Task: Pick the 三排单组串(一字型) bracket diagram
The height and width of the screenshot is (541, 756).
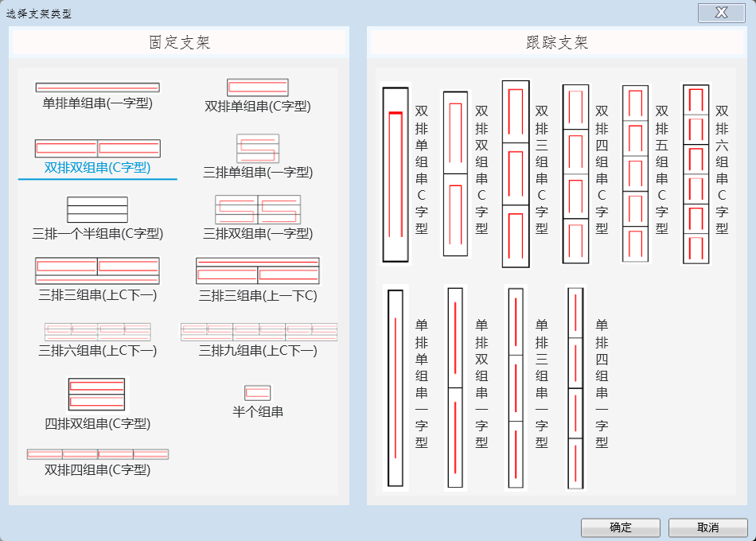Action: [x=257, y=149]
